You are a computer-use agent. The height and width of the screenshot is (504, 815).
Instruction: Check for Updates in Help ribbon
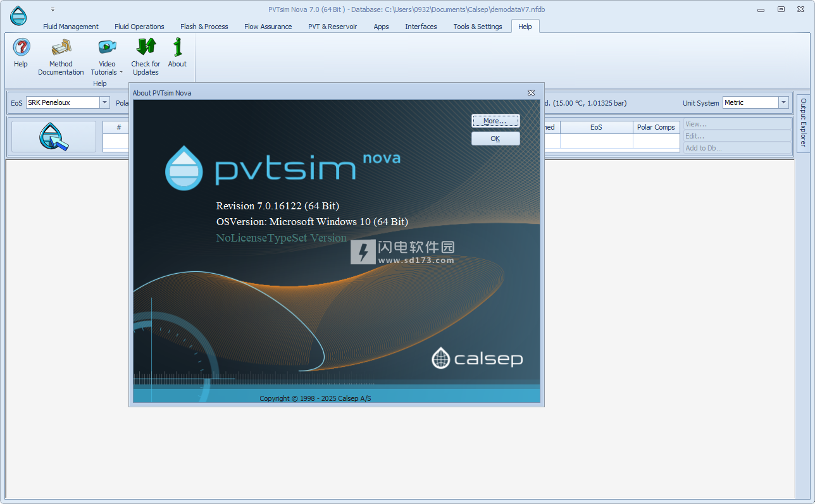(146, 57)
